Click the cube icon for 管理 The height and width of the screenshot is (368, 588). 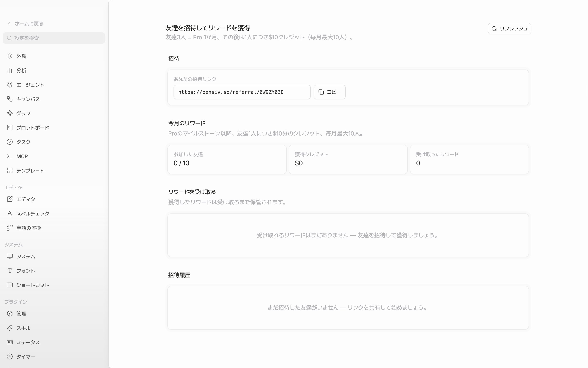[10, 314]
